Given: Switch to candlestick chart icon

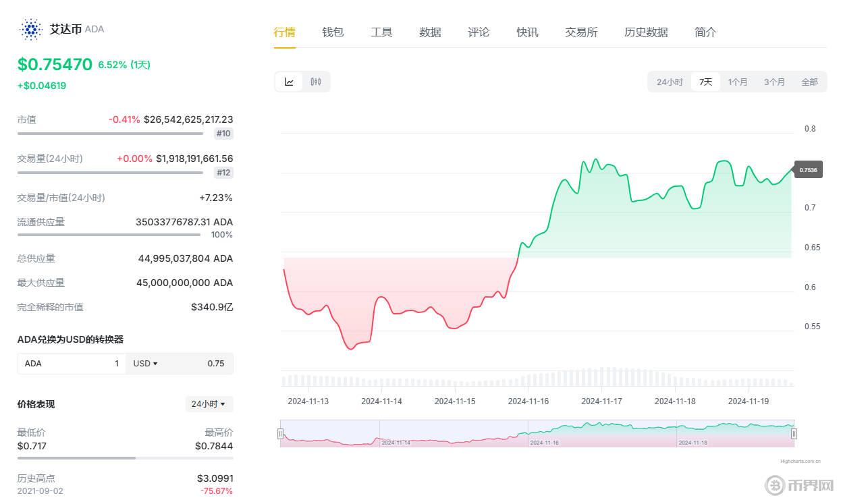Looking at the screenshot, I should point(316,82).
